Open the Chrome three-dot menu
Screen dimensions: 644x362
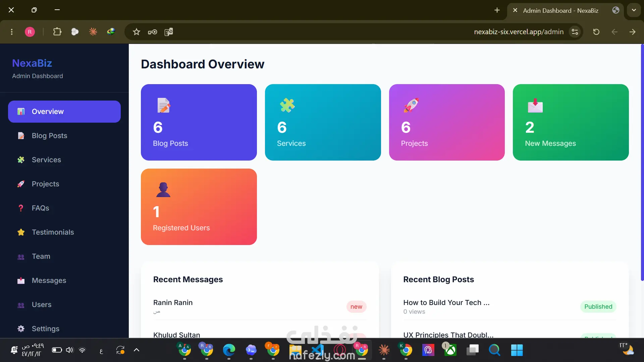click(12, 32)
